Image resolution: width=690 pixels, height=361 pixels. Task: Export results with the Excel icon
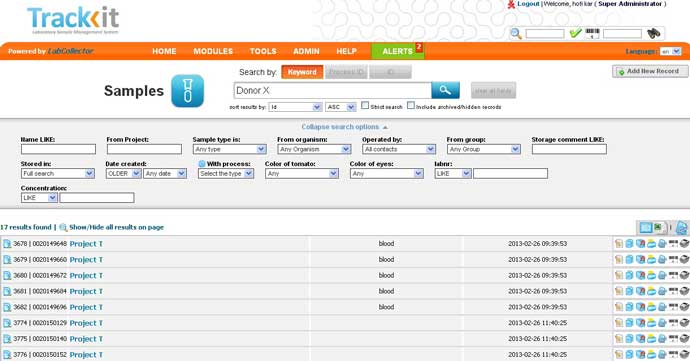(x=660, y=228)
